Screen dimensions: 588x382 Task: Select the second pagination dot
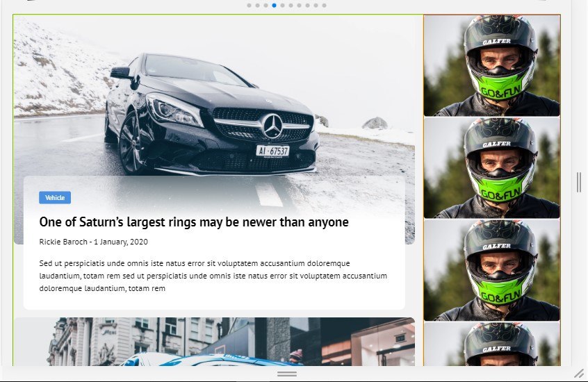(258, 6)
